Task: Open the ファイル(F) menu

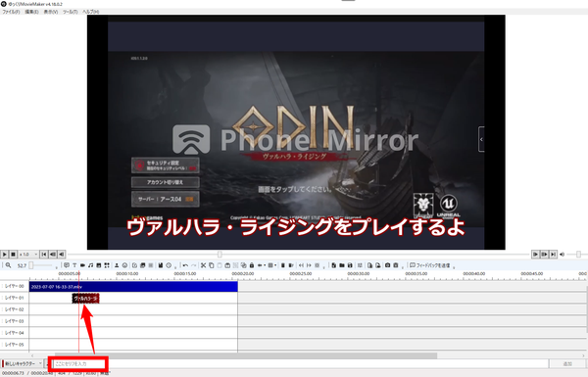Action: [x=11, y=12]
